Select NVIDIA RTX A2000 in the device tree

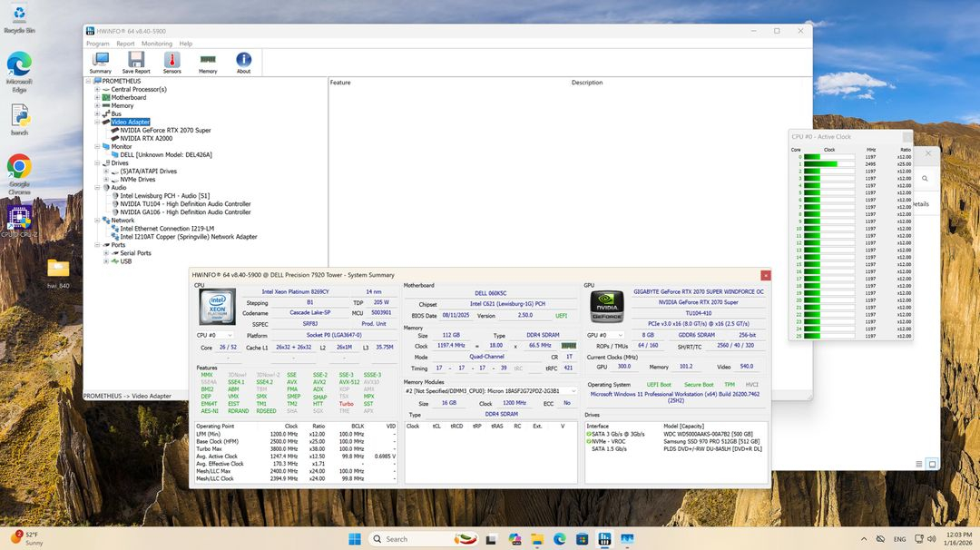pyautogui.click(x=148, y=138)
